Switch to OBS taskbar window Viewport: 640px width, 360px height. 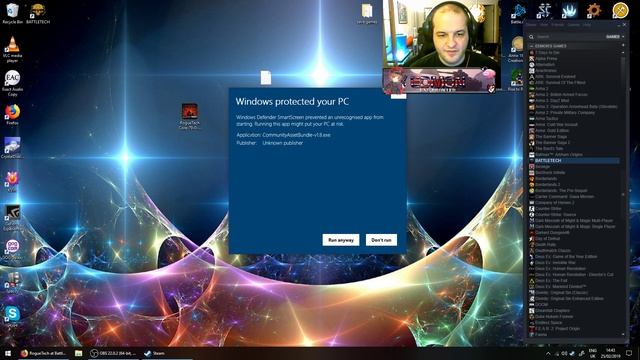[113, 353]
